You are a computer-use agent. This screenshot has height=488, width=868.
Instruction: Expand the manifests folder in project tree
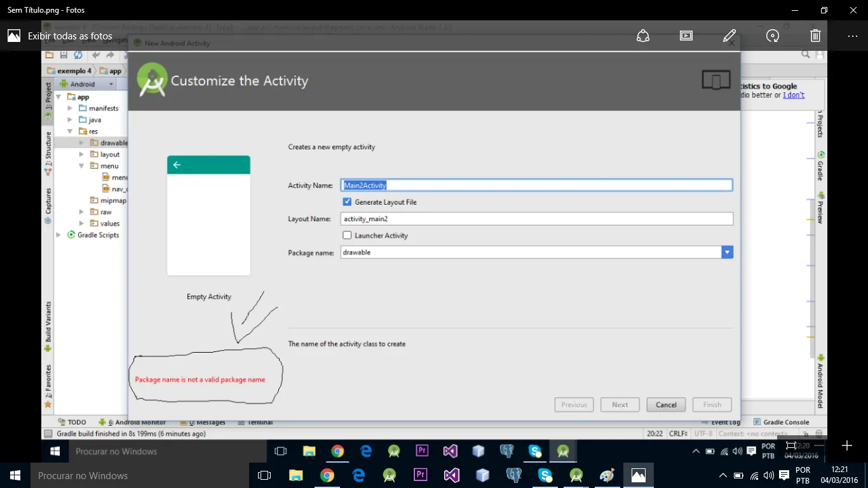pos(71,108)
